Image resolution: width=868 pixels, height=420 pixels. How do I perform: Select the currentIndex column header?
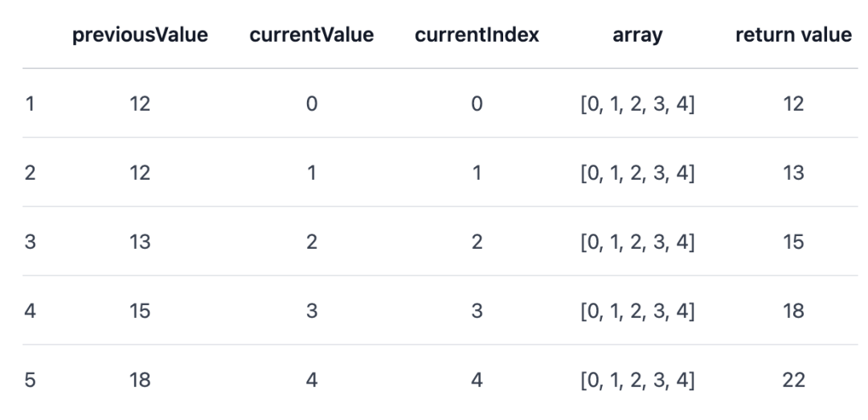(x=476, y=36)
